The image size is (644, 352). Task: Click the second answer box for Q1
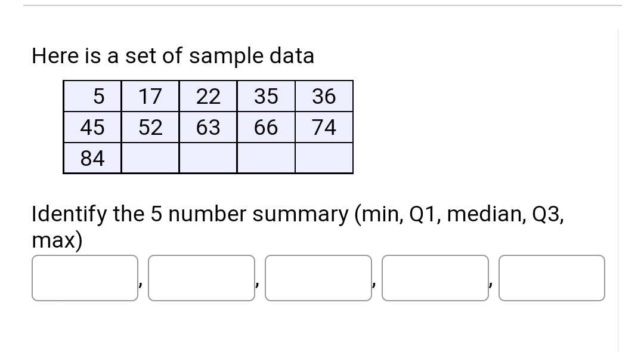(202, 278)
